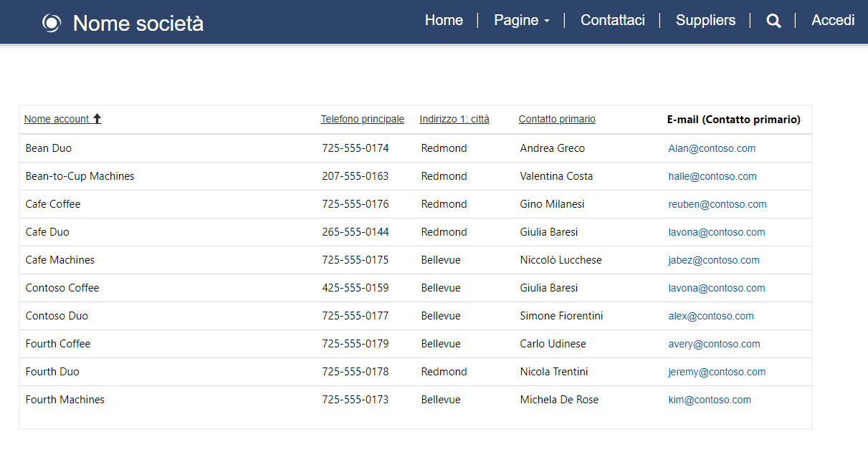The height and width of the screenshot is (462, 868).
Task: Click the Contoso Coffee account cell
Action: [x=62, y=288]
